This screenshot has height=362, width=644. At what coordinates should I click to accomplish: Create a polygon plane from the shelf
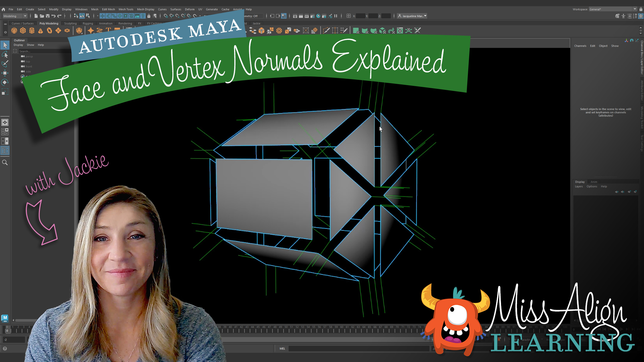click(x=58, y=31)
